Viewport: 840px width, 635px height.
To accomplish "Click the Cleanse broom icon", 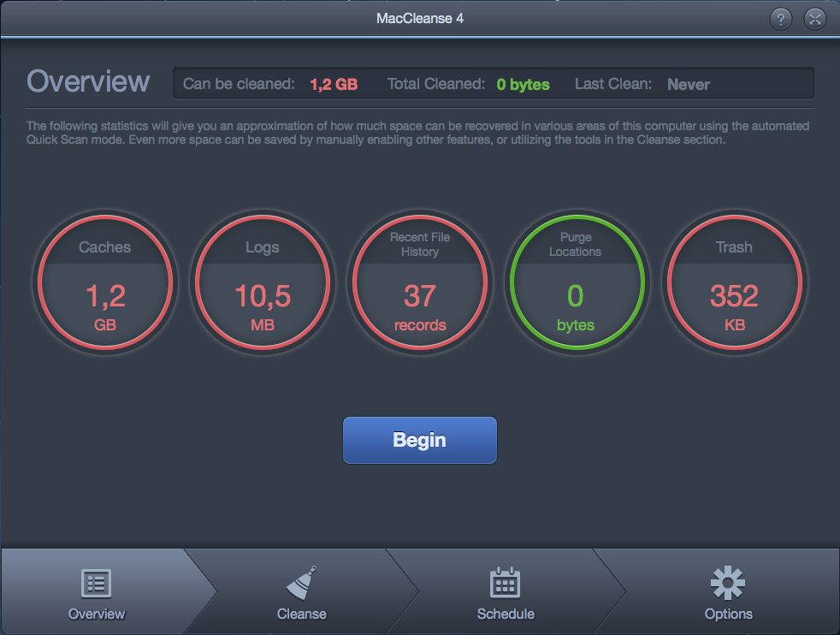I will [302, 583].
